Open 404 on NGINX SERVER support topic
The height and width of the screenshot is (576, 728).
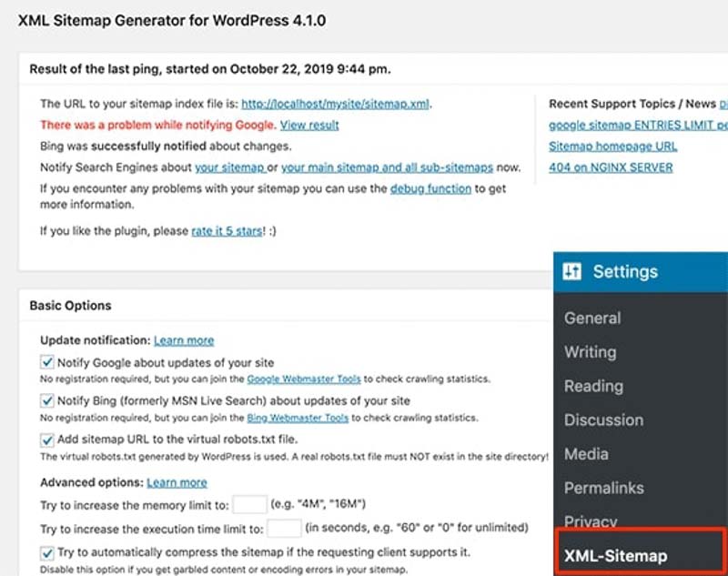click(611, 167)
